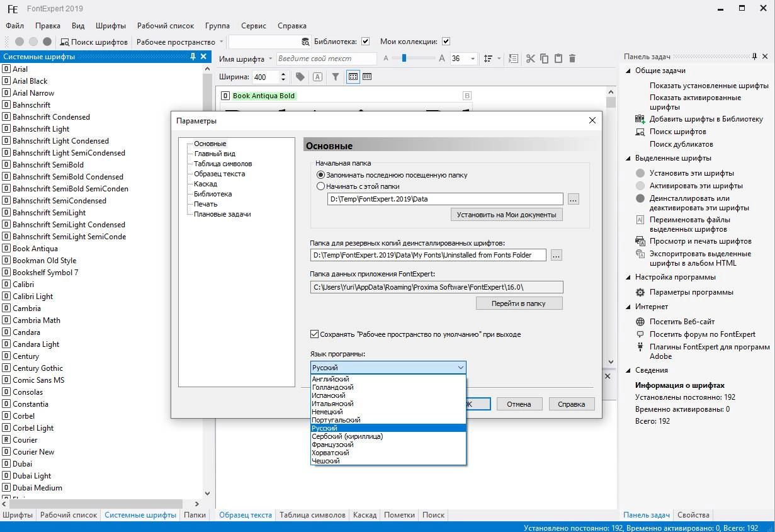The image size is (775, 532).
Task: Click the 'Введите свой текст' input field
Action: click(x=326, y=59)
